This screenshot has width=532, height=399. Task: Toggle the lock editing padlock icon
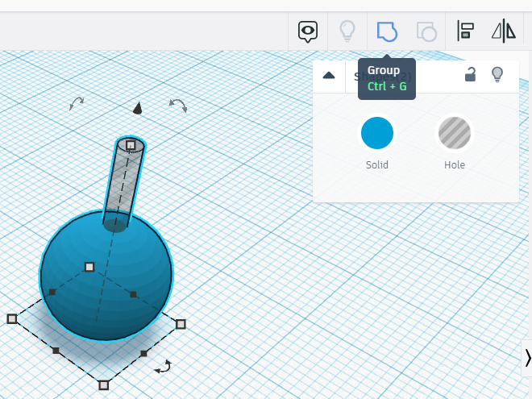[470, 74]
